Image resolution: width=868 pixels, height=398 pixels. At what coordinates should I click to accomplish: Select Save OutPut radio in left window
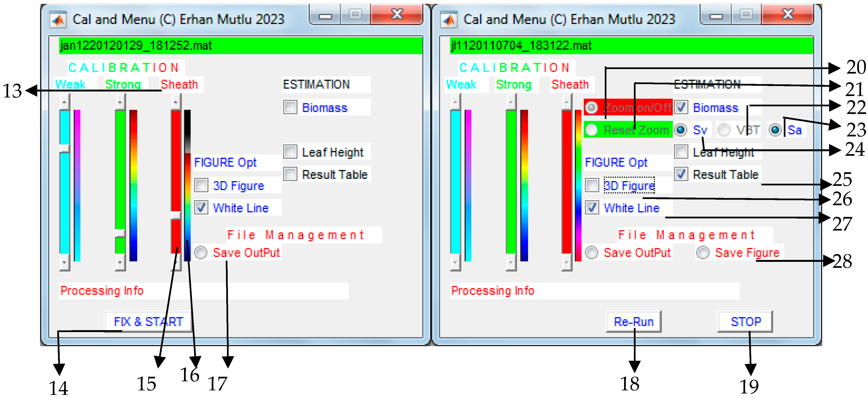point(201,252)
